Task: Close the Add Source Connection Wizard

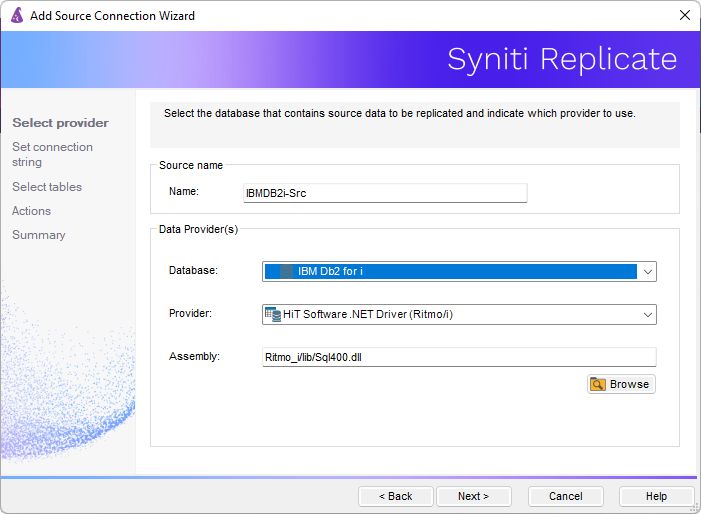Action: click(684, 15)
